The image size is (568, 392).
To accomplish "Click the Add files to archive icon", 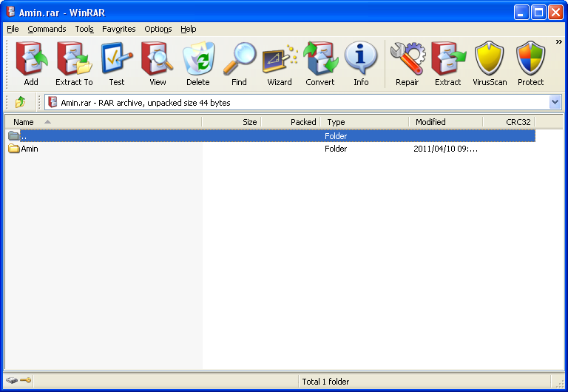I will click(x=31, y=63).
